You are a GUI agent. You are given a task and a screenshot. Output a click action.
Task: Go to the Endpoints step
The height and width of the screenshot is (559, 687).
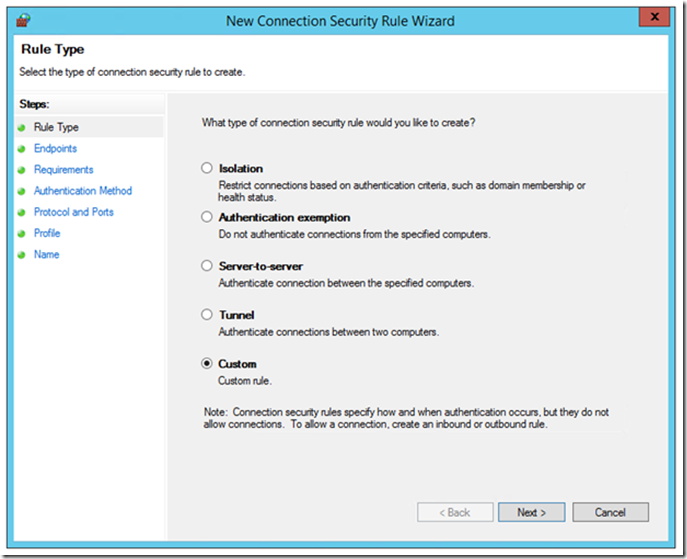(55, 149)
